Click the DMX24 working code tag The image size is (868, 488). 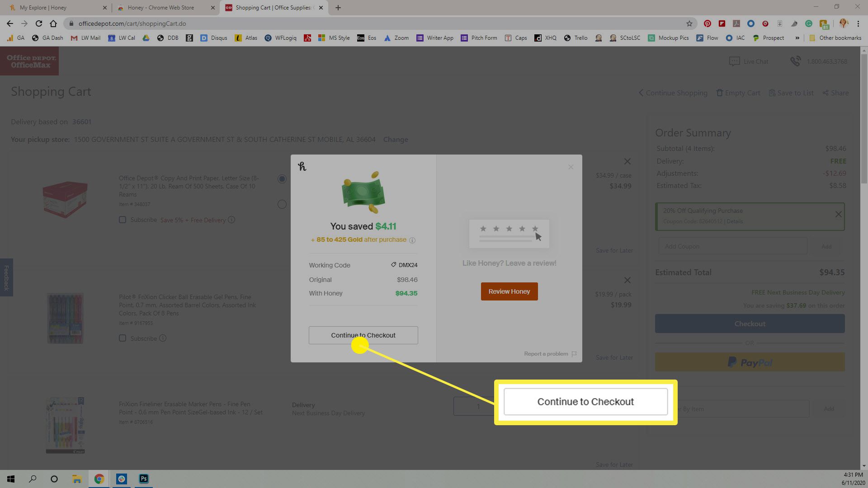(x=404, y=265)
